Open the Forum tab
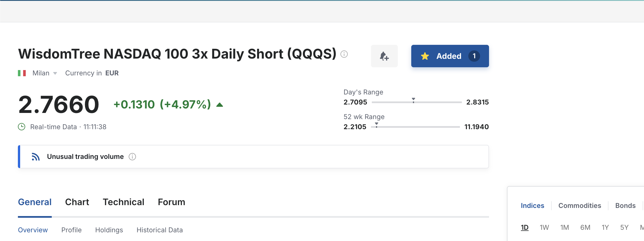Screen dimensions: 644x241 pos(171,202)
